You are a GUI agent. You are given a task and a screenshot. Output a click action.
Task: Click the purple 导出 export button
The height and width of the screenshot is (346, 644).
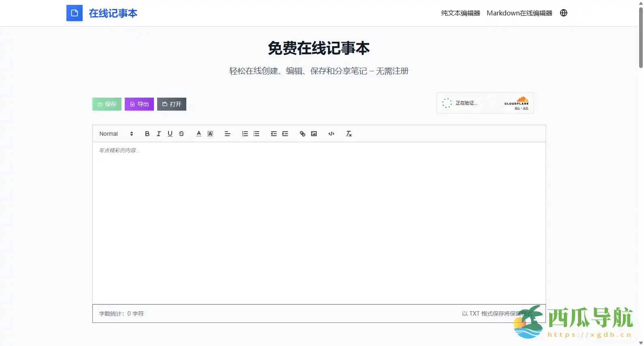139,104
